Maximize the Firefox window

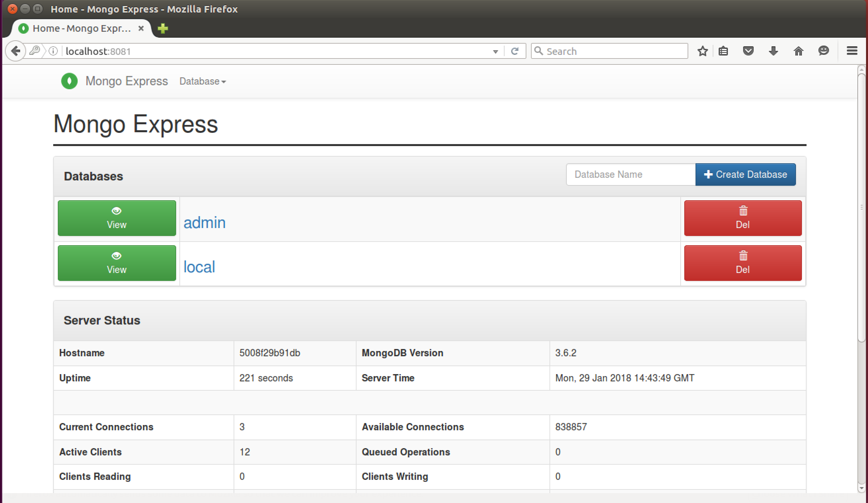pyautogui.click(x=38, y=9)
